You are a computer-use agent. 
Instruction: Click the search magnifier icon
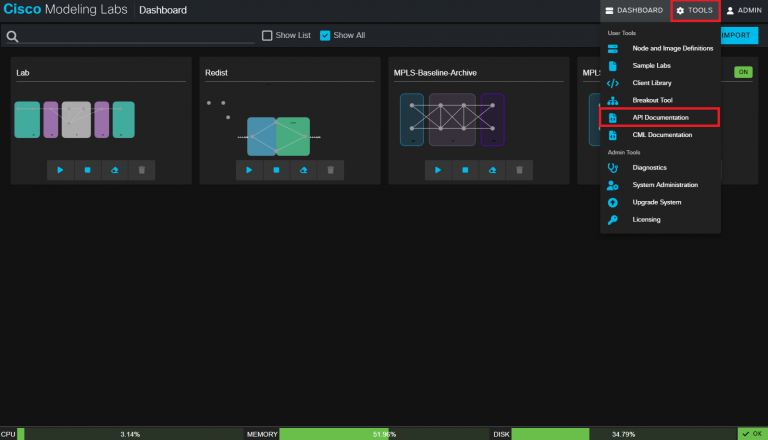click(x=12, y=36)
